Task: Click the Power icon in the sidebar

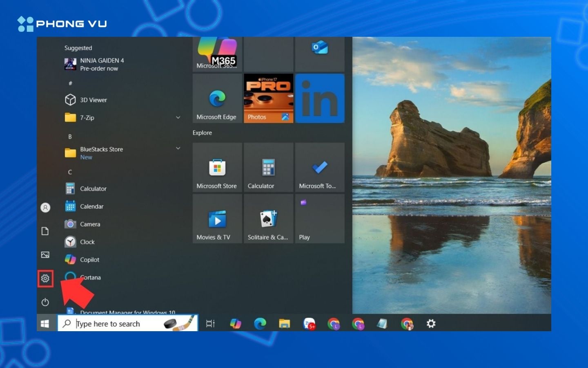Action: click(x=45, y=302)
